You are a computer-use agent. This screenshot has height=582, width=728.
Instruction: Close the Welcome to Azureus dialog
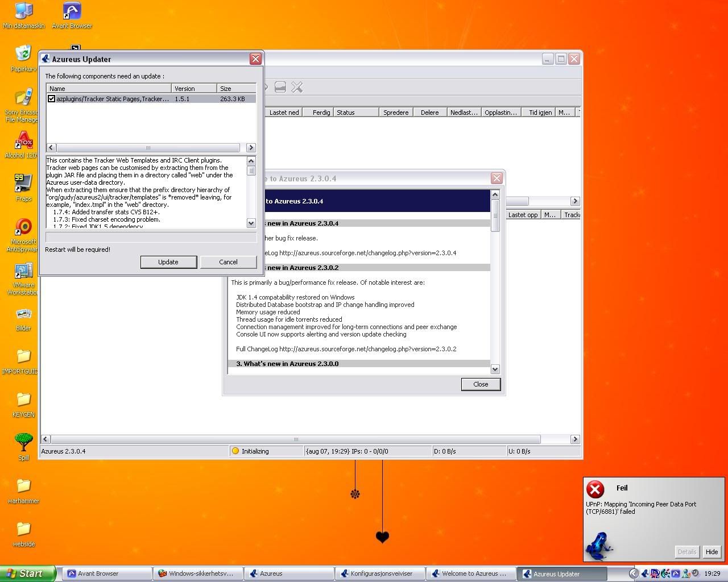[481, 384]
